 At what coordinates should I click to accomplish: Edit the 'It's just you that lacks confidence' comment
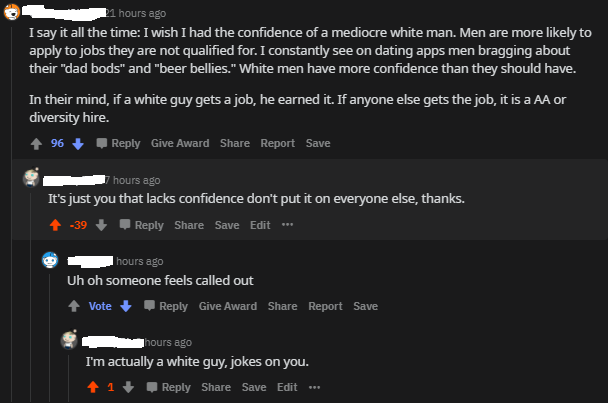tap(260, 225)
